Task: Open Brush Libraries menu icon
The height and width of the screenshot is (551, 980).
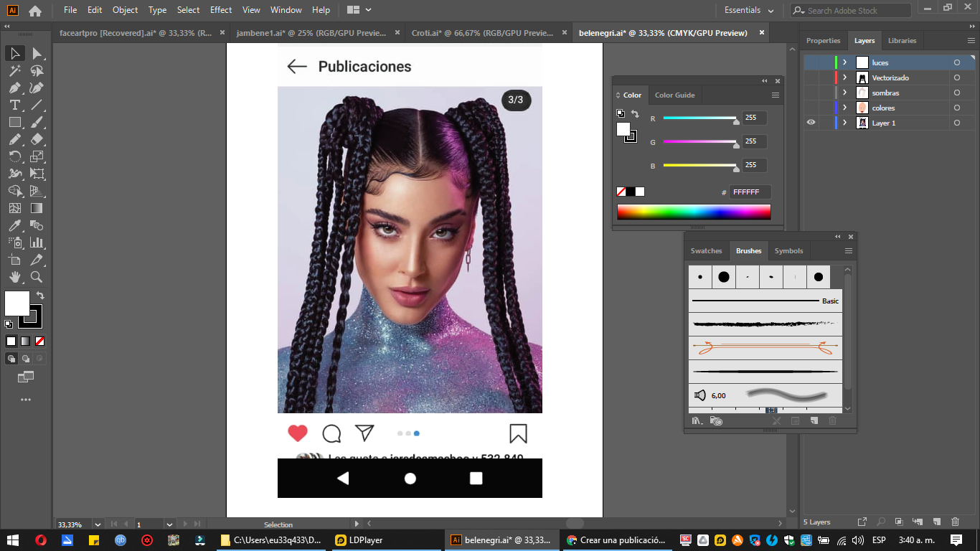Action: pyautogui.click(x=697, y=421)
